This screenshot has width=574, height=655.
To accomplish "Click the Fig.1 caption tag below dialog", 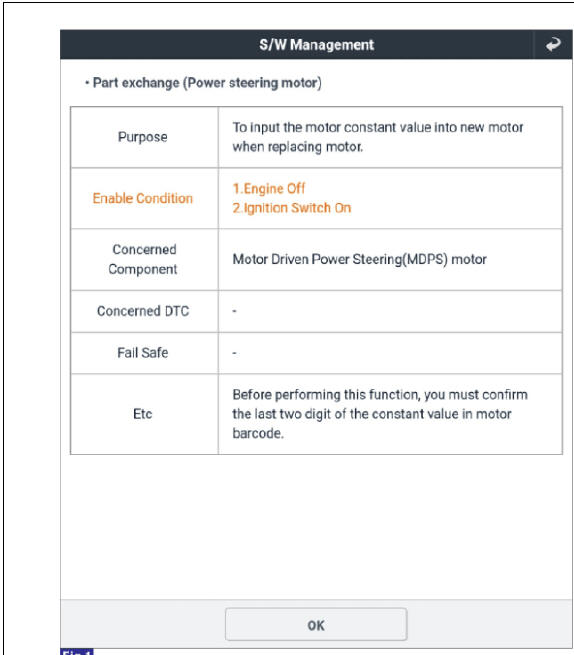I will point(77,652).
